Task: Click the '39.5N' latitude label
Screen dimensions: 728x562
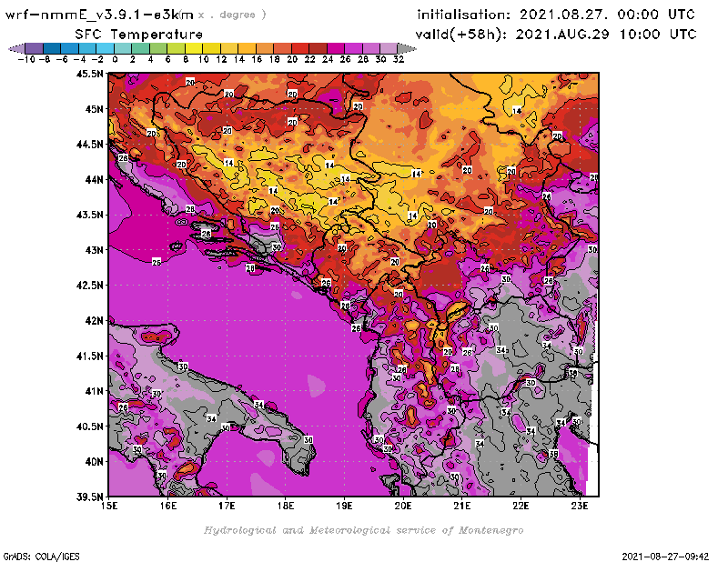Action: (89, 497)
